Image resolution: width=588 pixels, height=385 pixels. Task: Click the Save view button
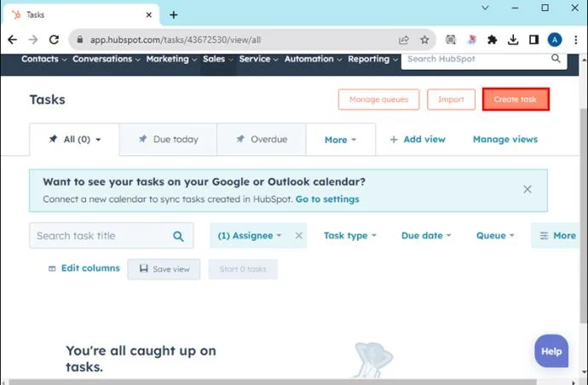tap(164, 269)
